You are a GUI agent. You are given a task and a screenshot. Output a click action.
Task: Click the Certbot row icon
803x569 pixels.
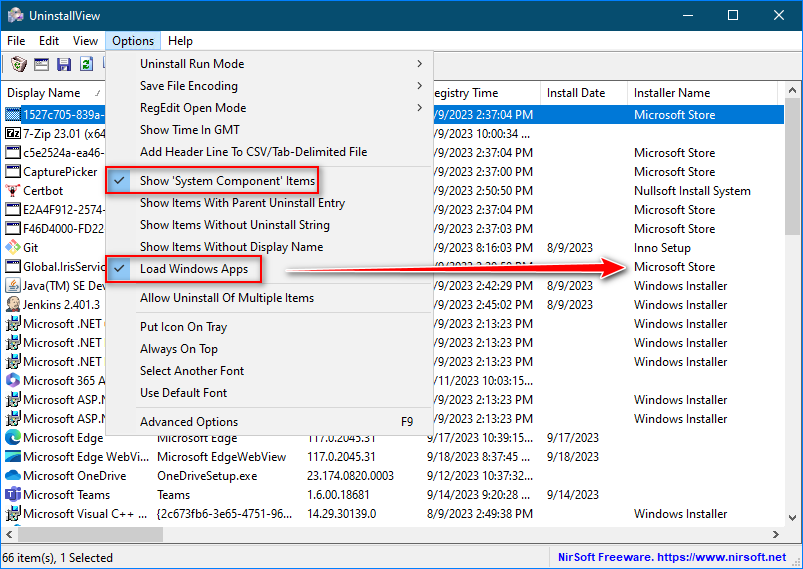coord(13,191)
